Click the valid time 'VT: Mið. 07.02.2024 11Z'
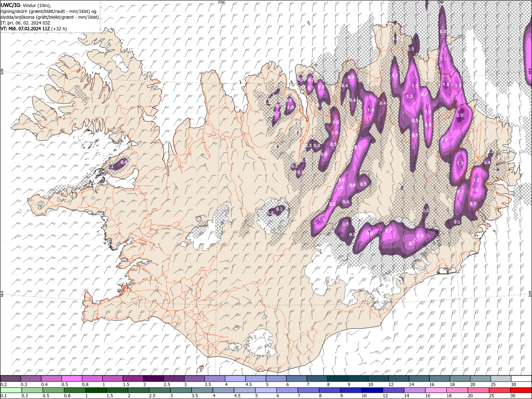 25,29
